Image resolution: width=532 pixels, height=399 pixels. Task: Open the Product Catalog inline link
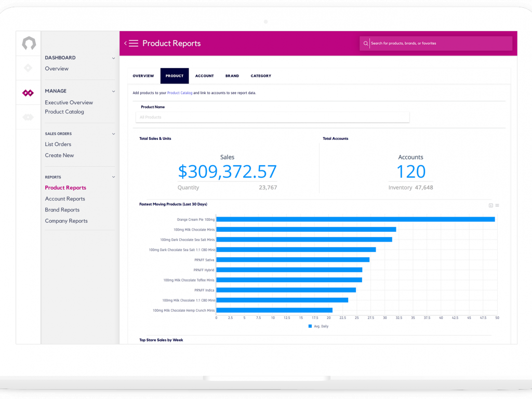(x=180, y=93)
